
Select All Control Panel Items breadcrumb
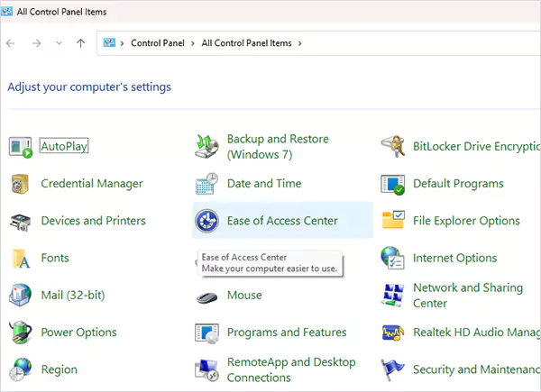pos(247,43)
